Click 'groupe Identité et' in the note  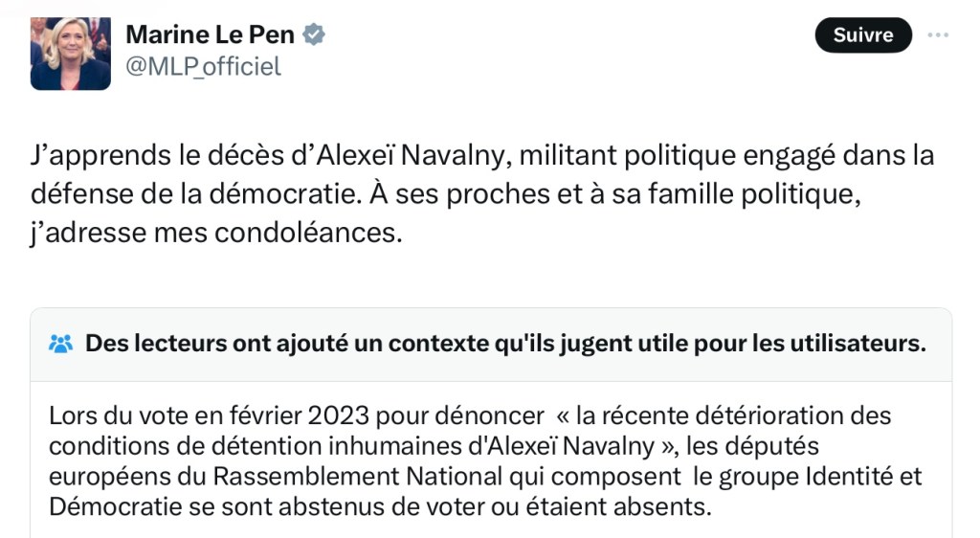click(x=829, y=476)
